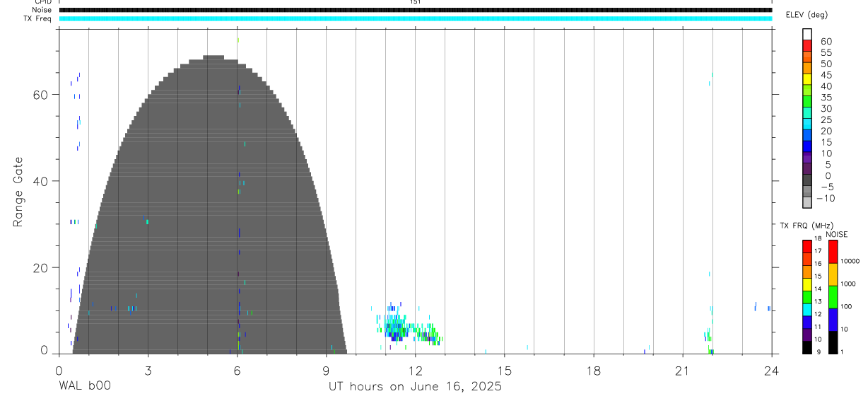The height and width of the screenshot is (401, 868).
Task: Click the white top swatch of ELEV colorbar
Action: point(807,34)
